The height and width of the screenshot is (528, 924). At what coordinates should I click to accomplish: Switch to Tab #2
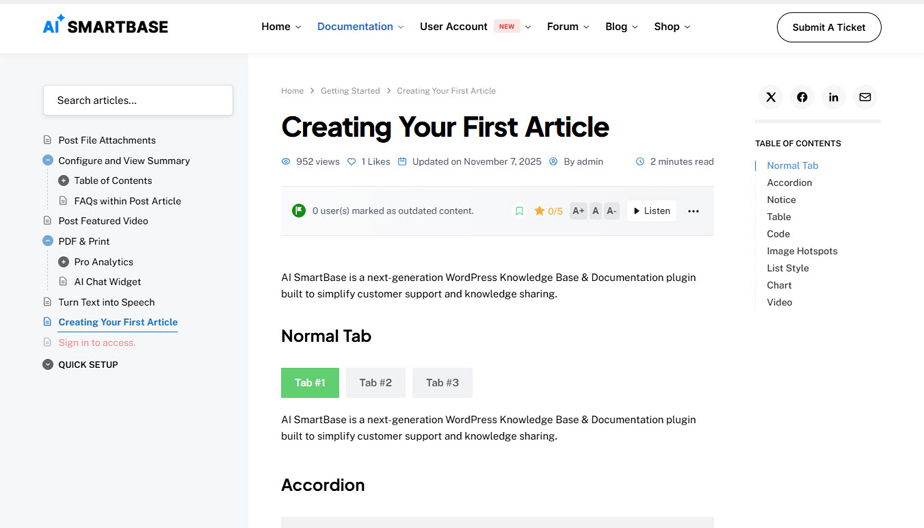point(376,383)
